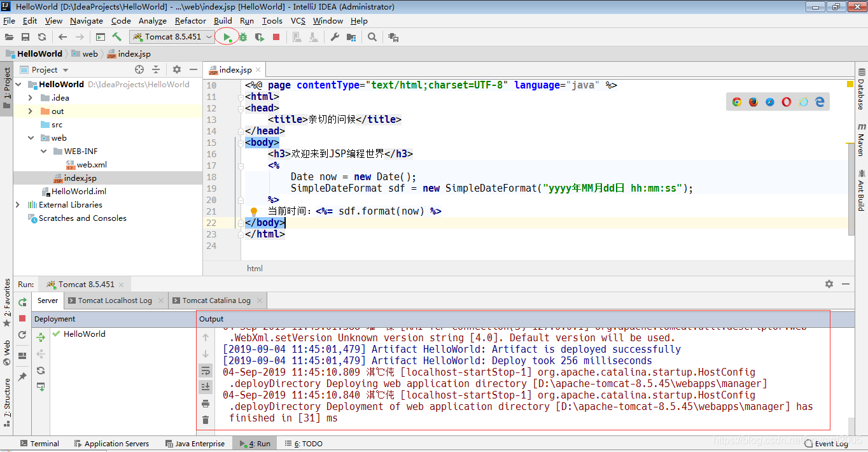This screenshot has height=452, width=868.
Task: Click the Safari browser preview icon
Action: click(770, 102)
